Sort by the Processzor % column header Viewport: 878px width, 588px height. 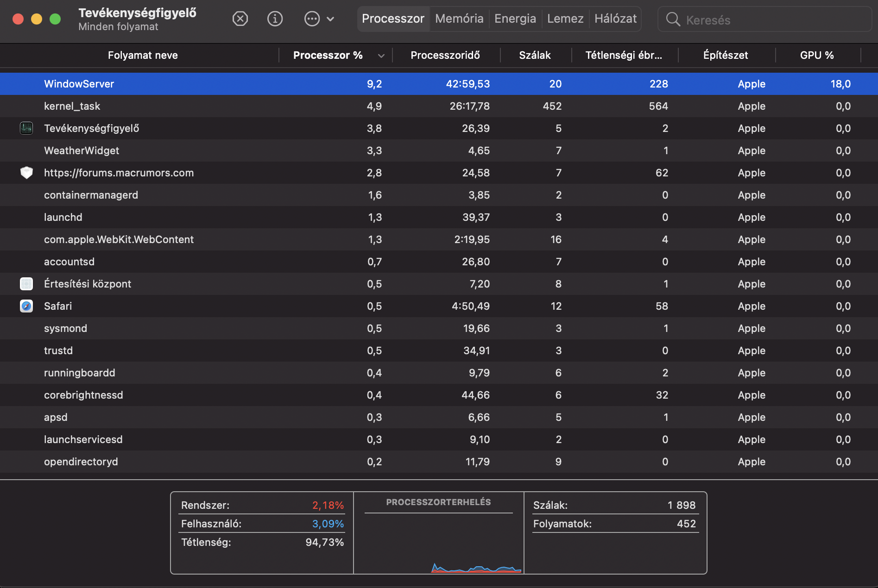coord(328,55)
